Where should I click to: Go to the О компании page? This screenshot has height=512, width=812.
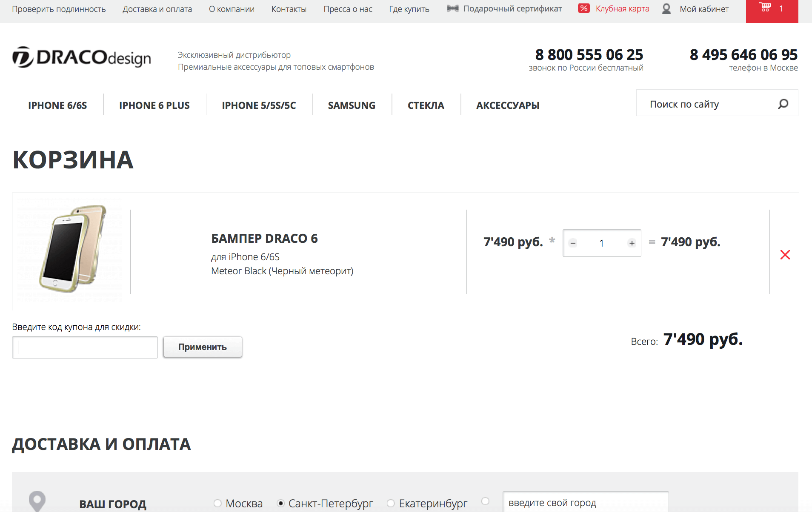(232, 9)
